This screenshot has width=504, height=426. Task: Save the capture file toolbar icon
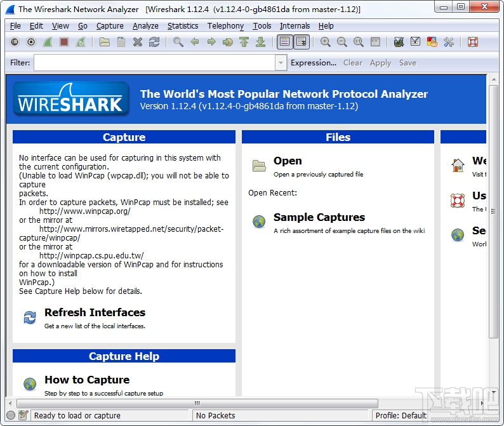pos(121,42)
